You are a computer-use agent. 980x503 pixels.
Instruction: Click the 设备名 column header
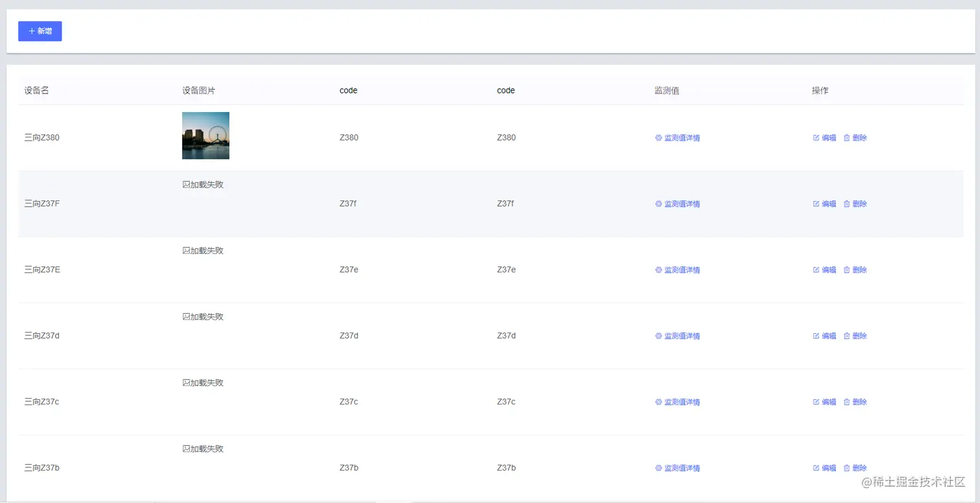coord(36,91)
